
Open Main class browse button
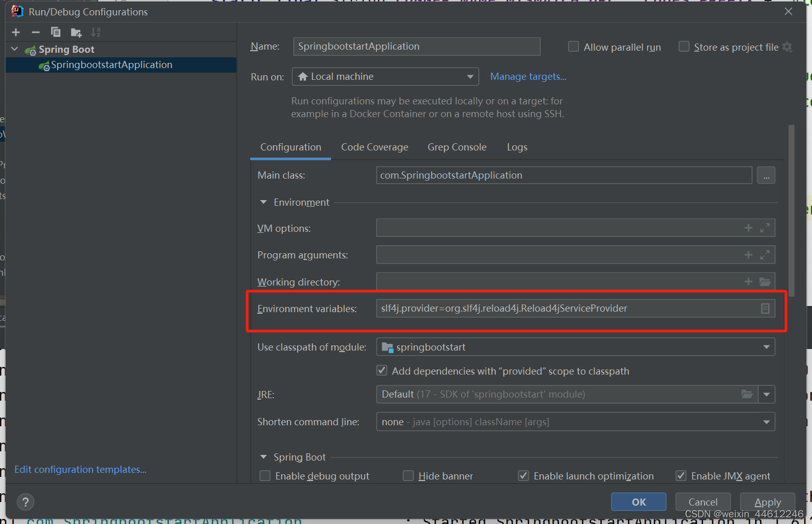(766, 176)
